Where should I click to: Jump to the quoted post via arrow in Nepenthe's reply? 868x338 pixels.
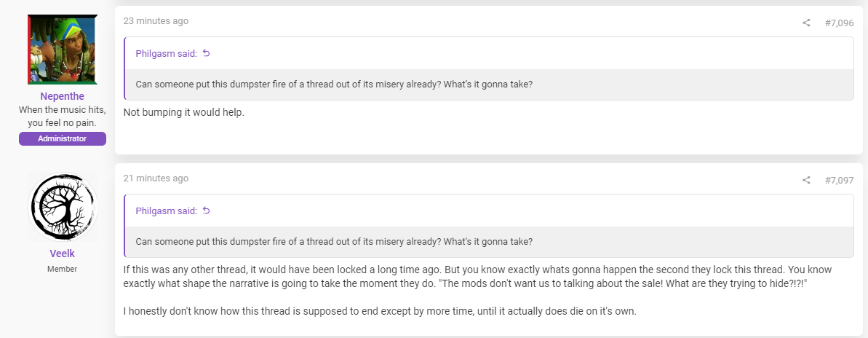tap(207, 53)
